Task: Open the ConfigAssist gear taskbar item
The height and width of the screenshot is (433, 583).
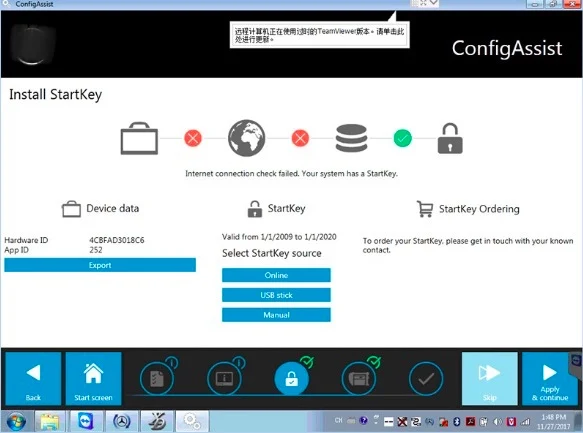Action: click(192, 421)
